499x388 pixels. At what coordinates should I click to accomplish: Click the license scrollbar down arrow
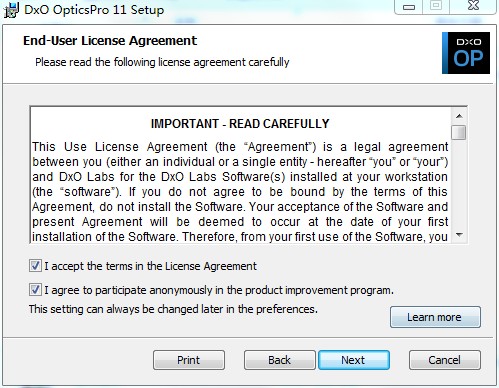coord(459,235)
